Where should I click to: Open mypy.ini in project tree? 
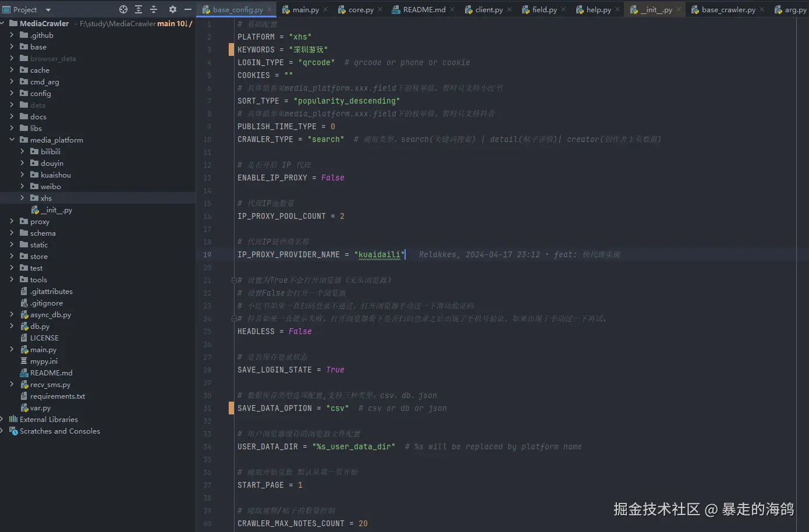[44, 361]
